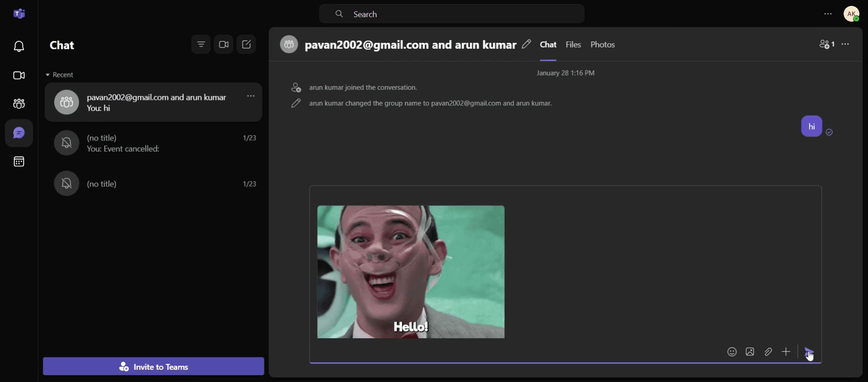Insert a picture into message
868x382 pixels.
750,352
